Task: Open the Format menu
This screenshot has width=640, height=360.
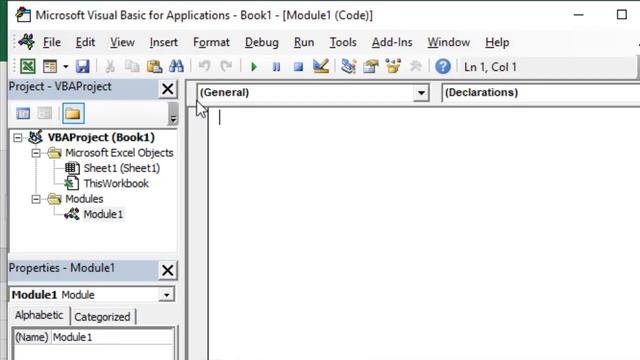Action: coord(211,42)
